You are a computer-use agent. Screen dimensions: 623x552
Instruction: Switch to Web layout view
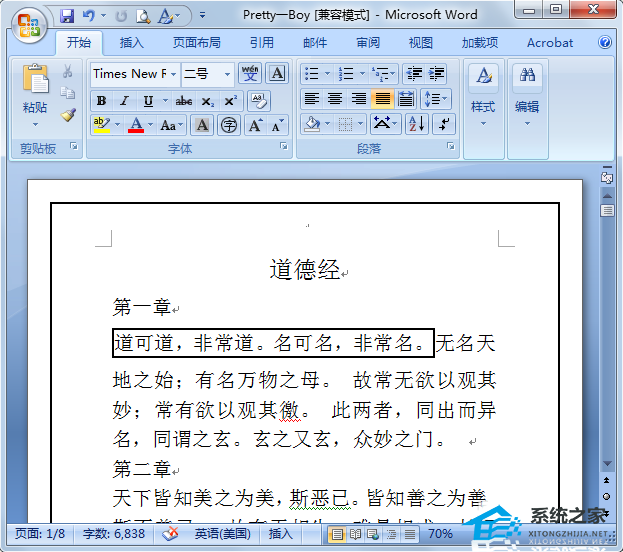pyautogui.click(x=373, y=534)
